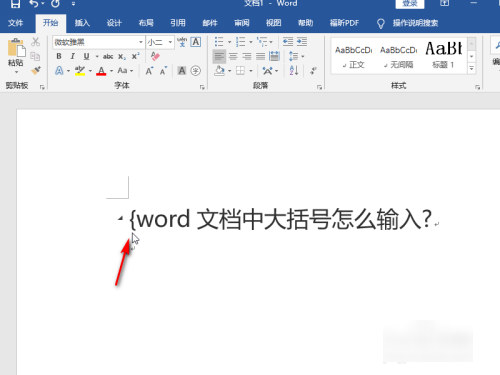Screen dimensions: 500x375
Task: Click the Paste clipboard icon
Action: pos(16,48)
